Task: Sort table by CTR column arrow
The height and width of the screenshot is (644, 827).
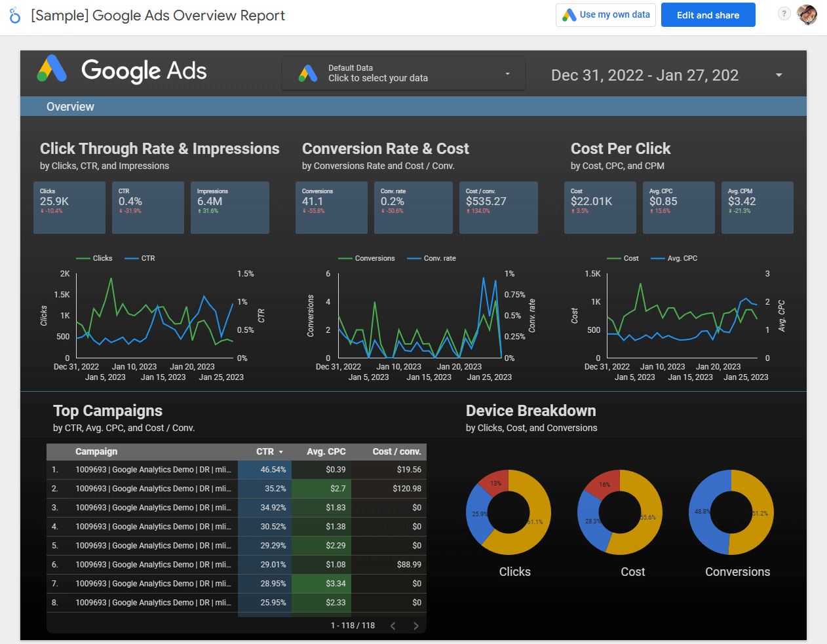Action: point(281,452)
